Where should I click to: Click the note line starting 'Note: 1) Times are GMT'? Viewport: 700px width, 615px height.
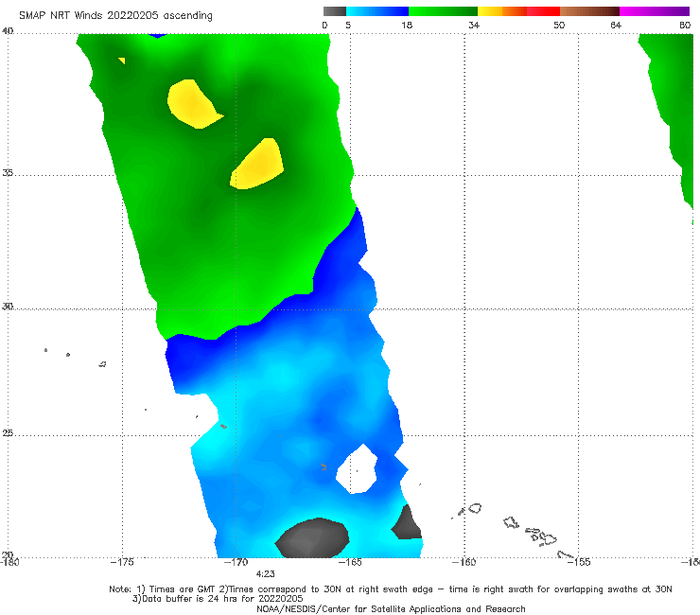pos(391,589)
